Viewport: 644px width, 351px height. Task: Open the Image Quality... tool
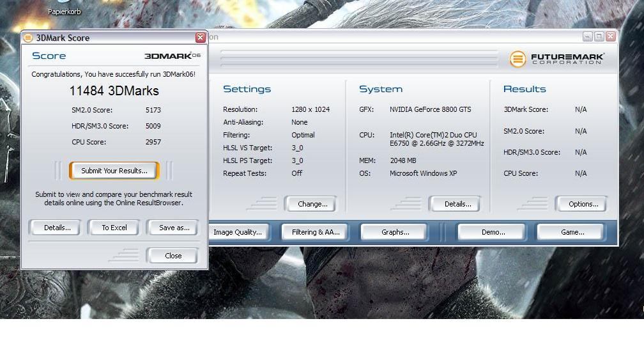coord(239,232)
